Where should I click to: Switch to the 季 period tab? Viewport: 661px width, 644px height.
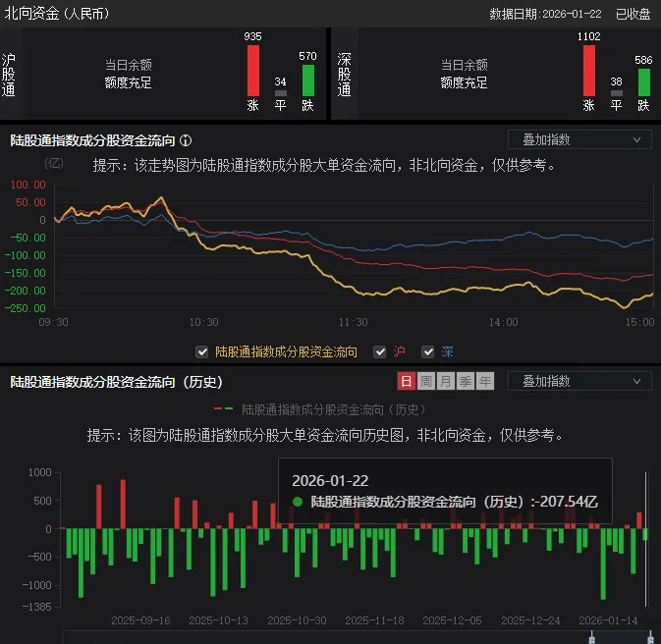465,382
